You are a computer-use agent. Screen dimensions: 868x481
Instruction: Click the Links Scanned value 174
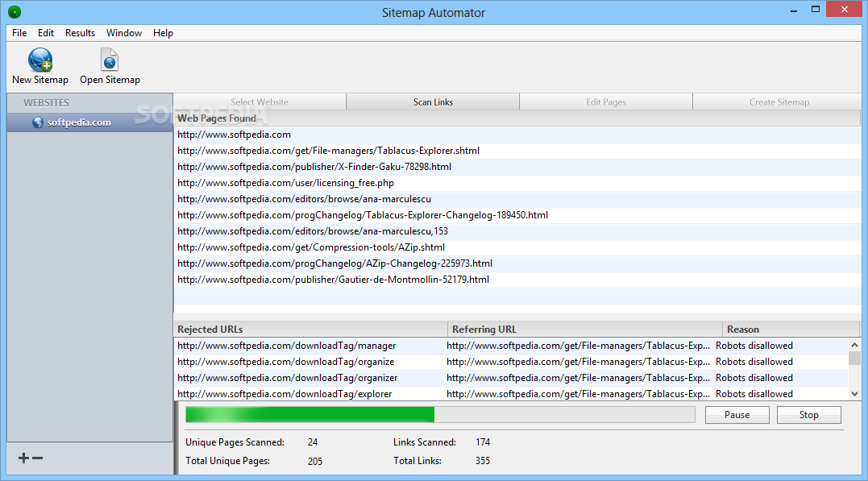coord(483,442)
